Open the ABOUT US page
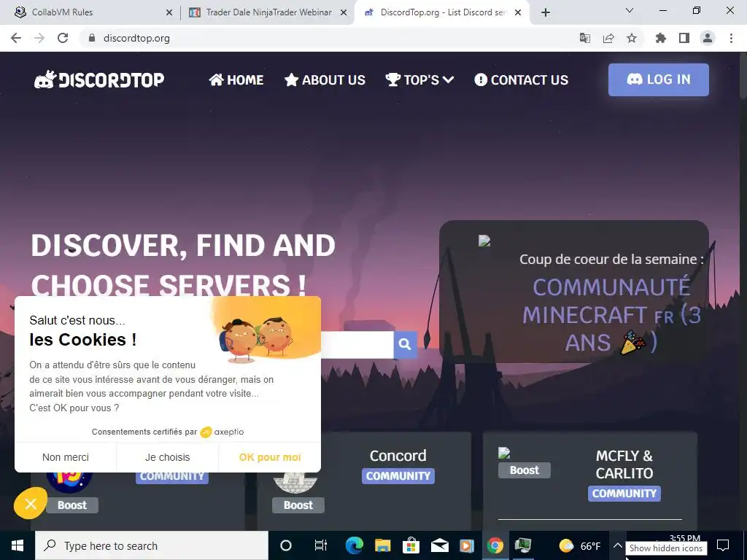The height and width of the screenshot is (560, 747). tap(325, 79)
